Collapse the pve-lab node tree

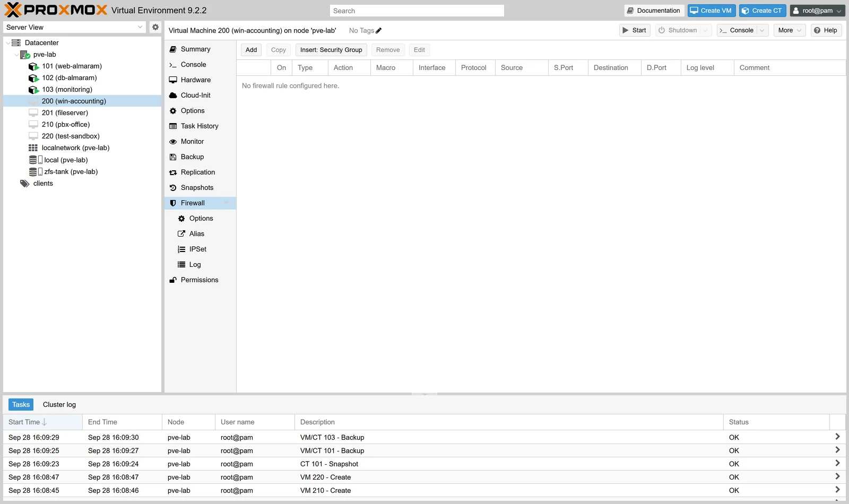16,55
